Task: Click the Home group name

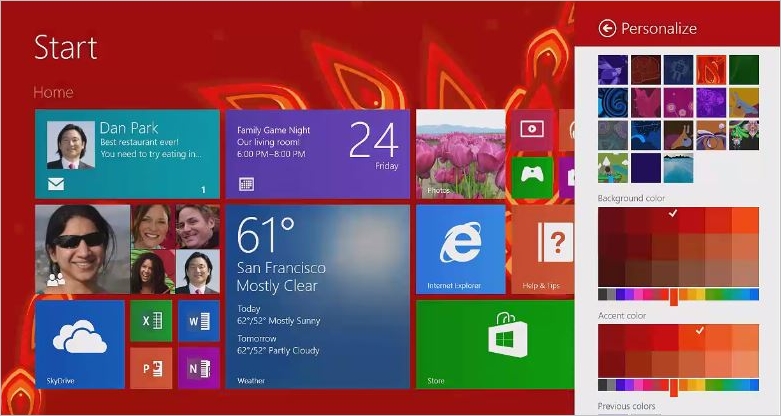Action: tap(53, 92)
